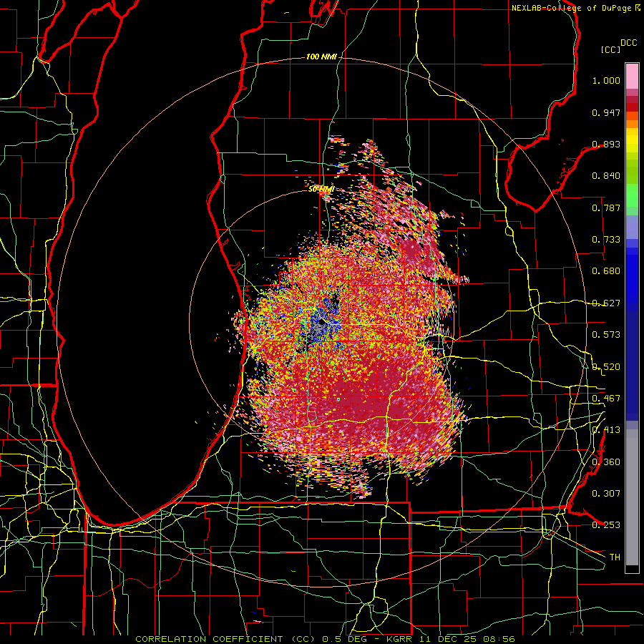The width and height of the screenshot is (644, 644).
Task: Click the TH label at the color scale bottom
Action: (615, 557)
